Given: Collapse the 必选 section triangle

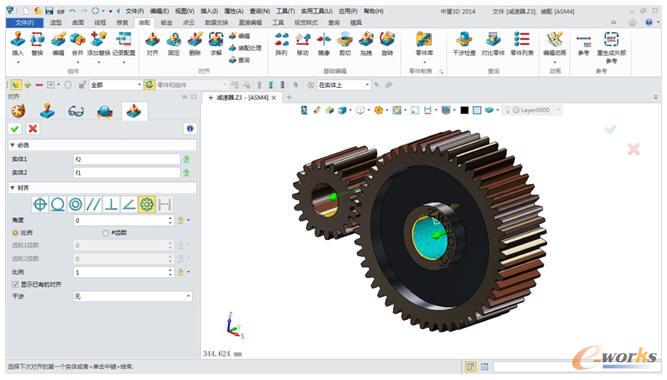Looking at the screenshot, I should coord(12,145).
